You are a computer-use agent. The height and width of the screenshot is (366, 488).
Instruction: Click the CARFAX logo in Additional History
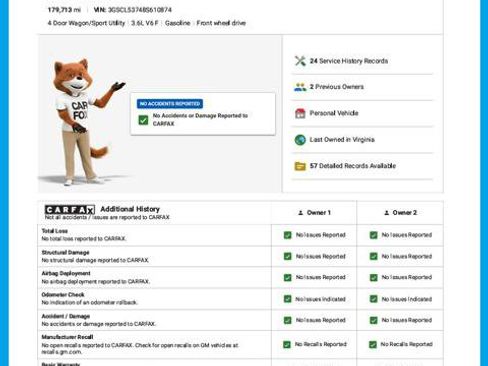(70, 210)
